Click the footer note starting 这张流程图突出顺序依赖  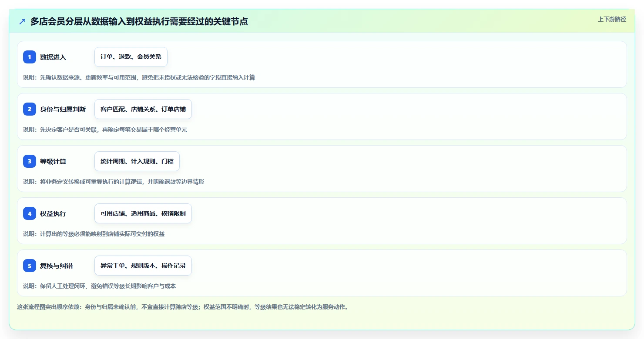[183, 307]
